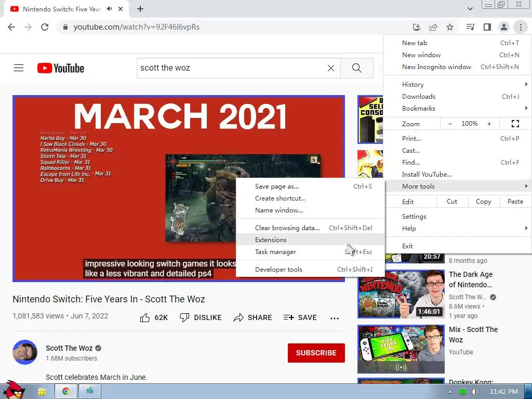Screen dimensions: 532x399
Task: Choose Install YouTube menu entry
Action: click(x=457, y=175)
